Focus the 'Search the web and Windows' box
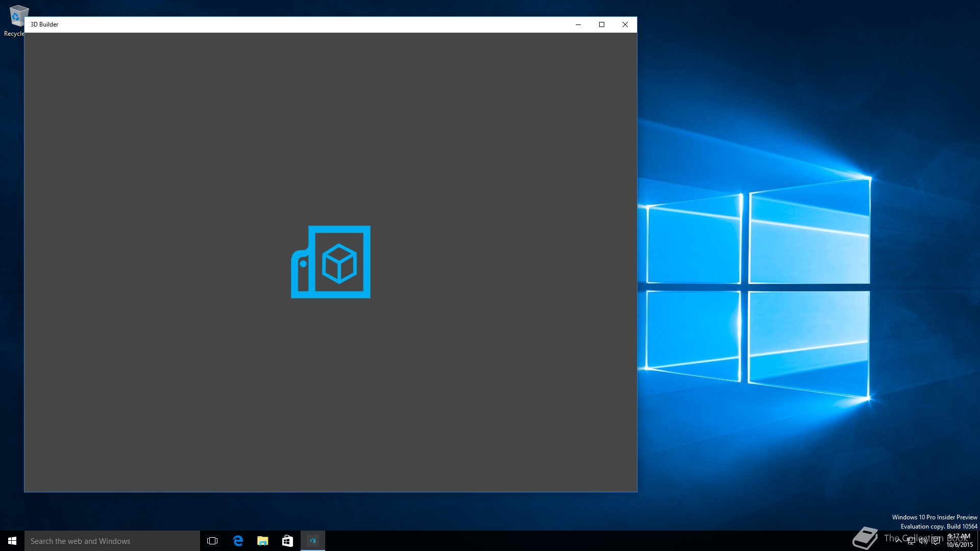The width and height of the screenshot is (980, 551). [112, 541]
